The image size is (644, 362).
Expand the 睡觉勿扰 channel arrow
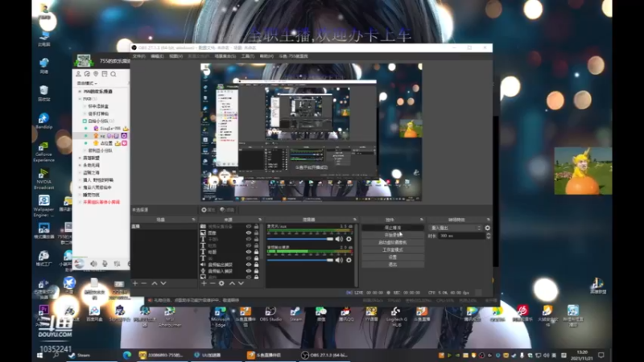[x=80, y=195]
